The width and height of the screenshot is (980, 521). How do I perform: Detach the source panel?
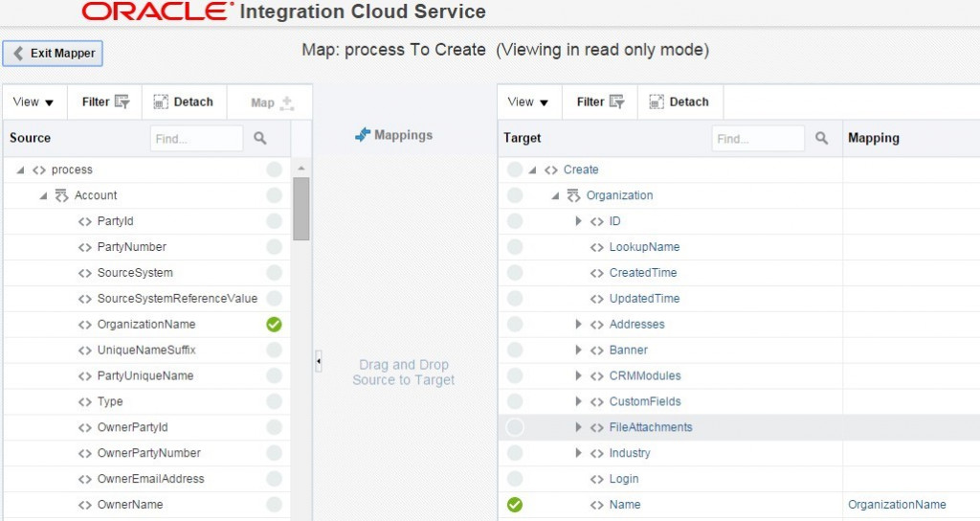[x=184, y=102]
